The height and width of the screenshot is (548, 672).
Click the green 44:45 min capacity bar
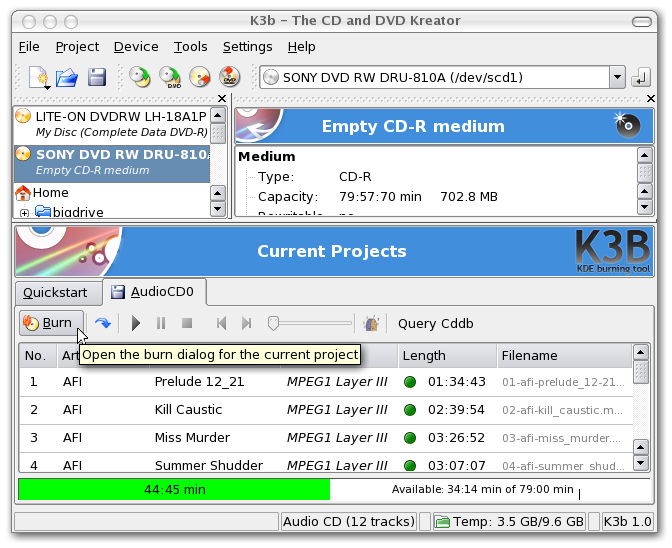pos(174,489)
